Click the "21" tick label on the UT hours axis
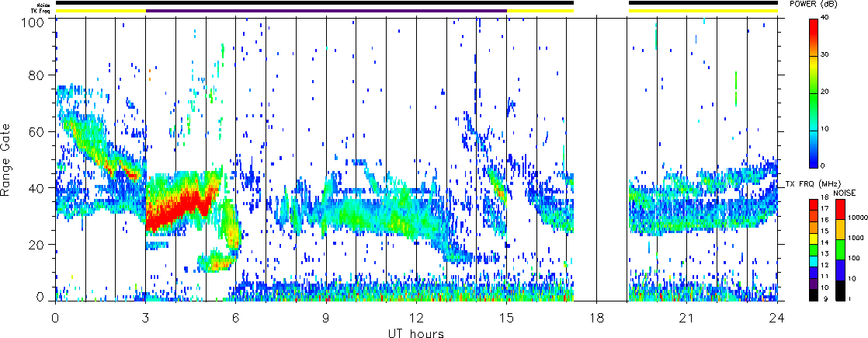This screenshot has height=338, width=868. pyautogui.click(x=687, y=318)
